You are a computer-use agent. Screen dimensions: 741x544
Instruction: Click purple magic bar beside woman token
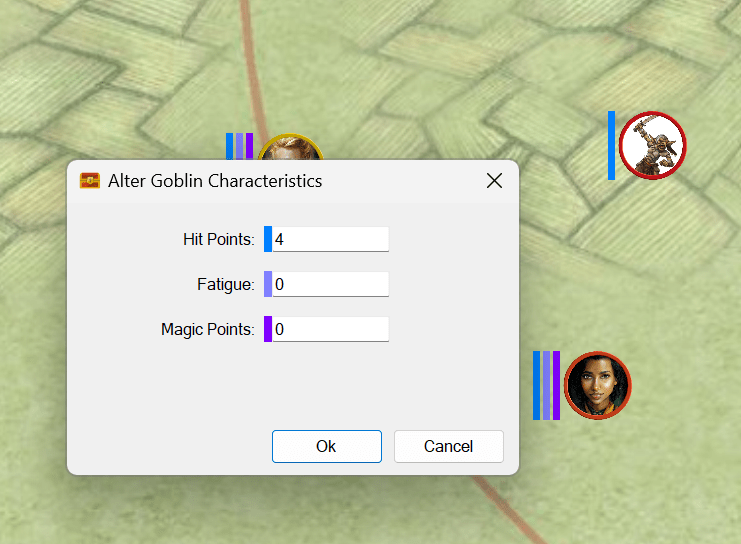[556, 385]
